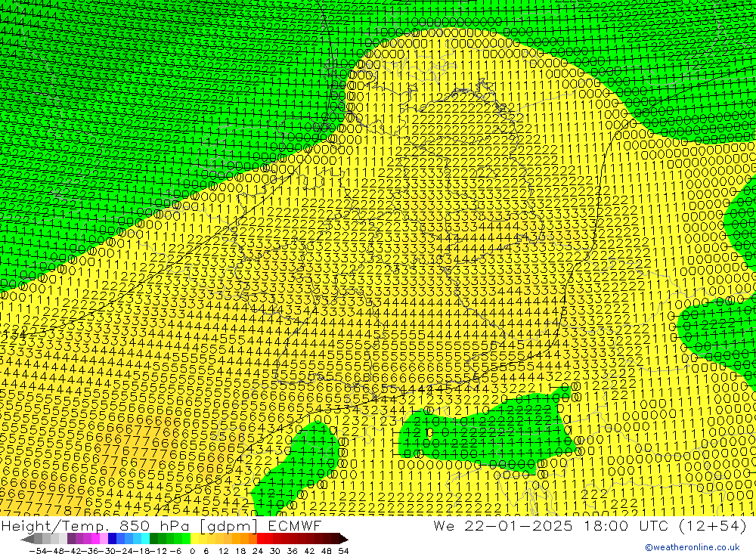Pick the cyan segment of the legend
This screenshot has width=756, height=554.
145,539
